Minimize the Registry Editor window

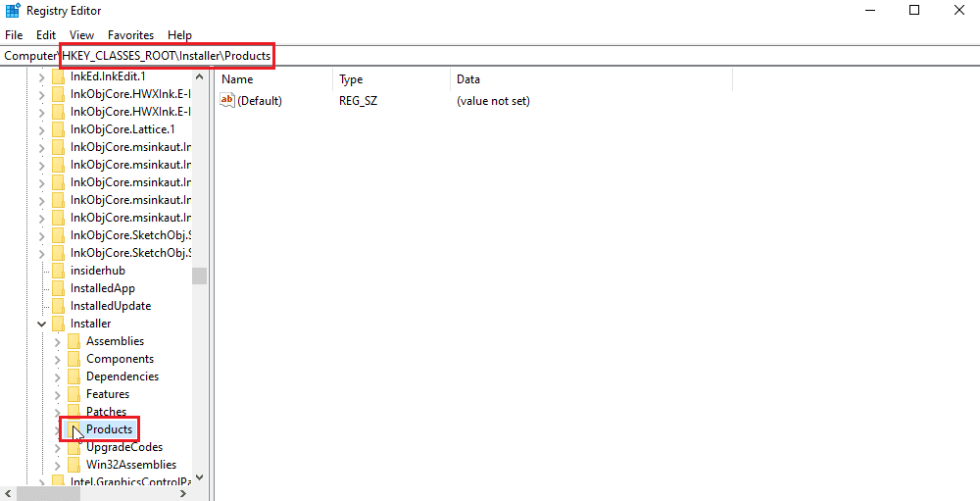[868, 10]
